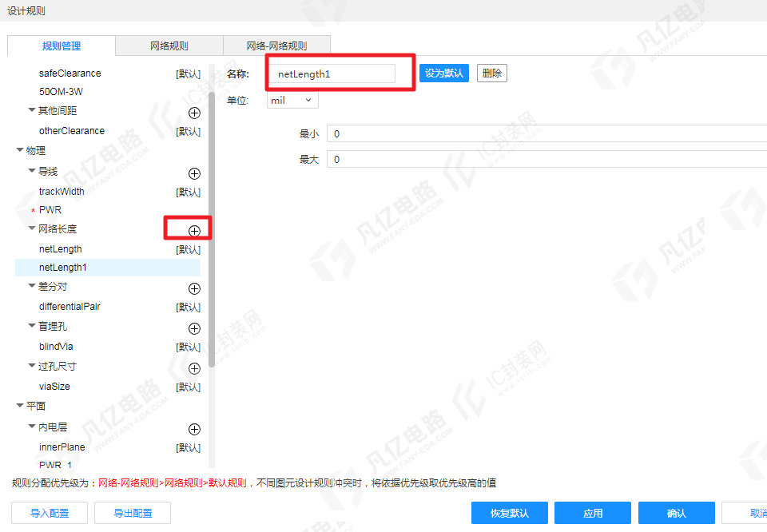The height and width of the screenshot is (532, 767).
Task: Collapse the 差分对 group
Action: pyautogui.click(x=32, y=285)
